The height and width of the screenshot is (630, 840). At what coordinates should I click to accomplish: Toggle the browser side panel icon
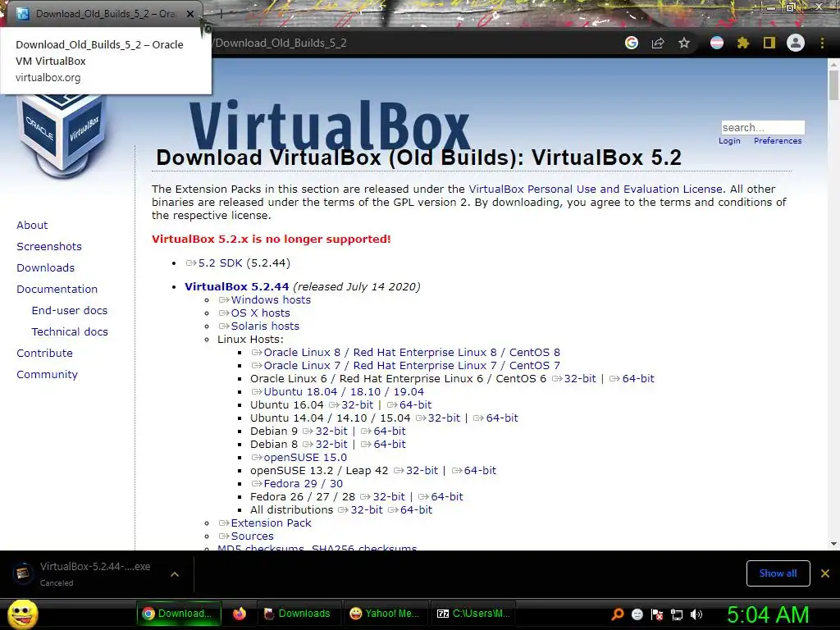769,43
